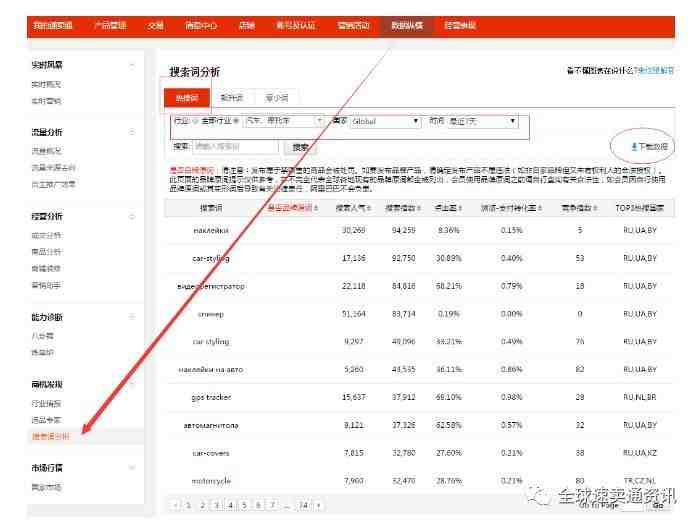This screenshot has height=526, width=699.
Task: Switch to the 飙升词 tab
Action: (x=232, y=98)
